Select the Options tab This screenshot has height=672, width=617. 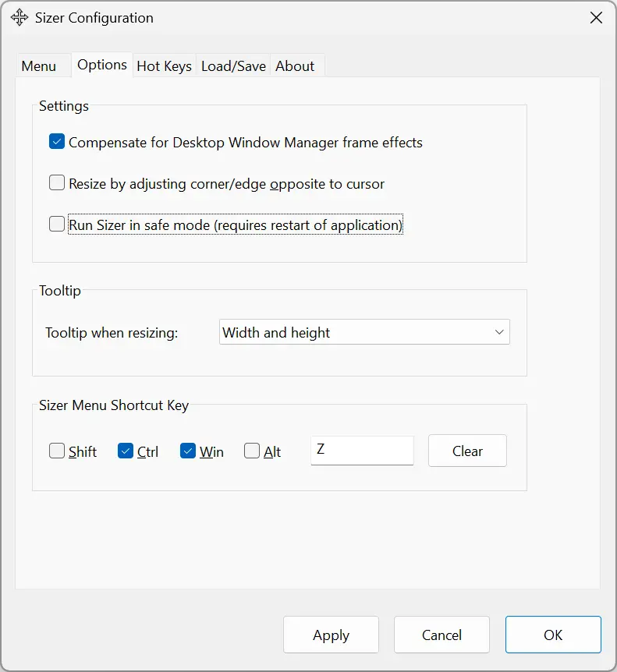(x=102, y=65)
